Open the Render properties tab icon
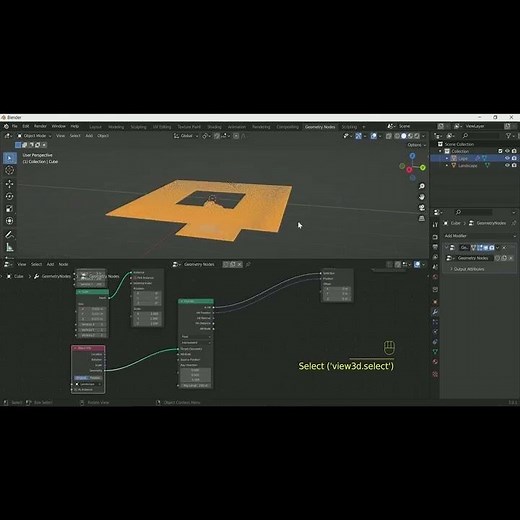The image size is (520, 520). (435, 237)
